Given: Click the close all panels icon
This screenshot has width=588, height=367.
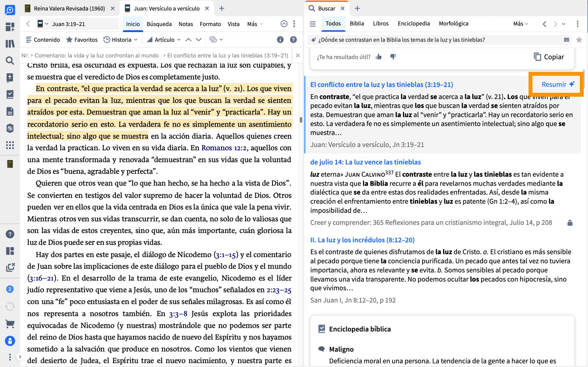Looking at the screenshot, I should point(10,267).
